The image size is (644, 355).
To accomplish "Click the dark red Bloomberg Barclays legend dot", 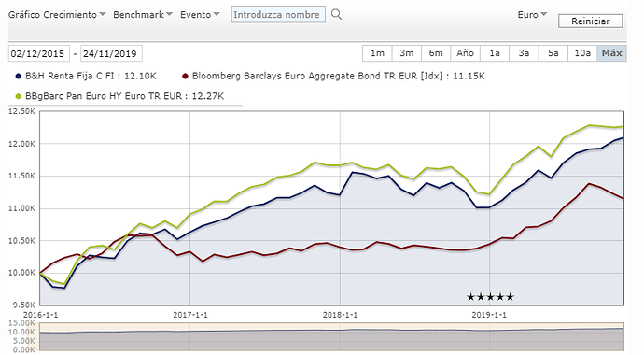I will (185, 77).
